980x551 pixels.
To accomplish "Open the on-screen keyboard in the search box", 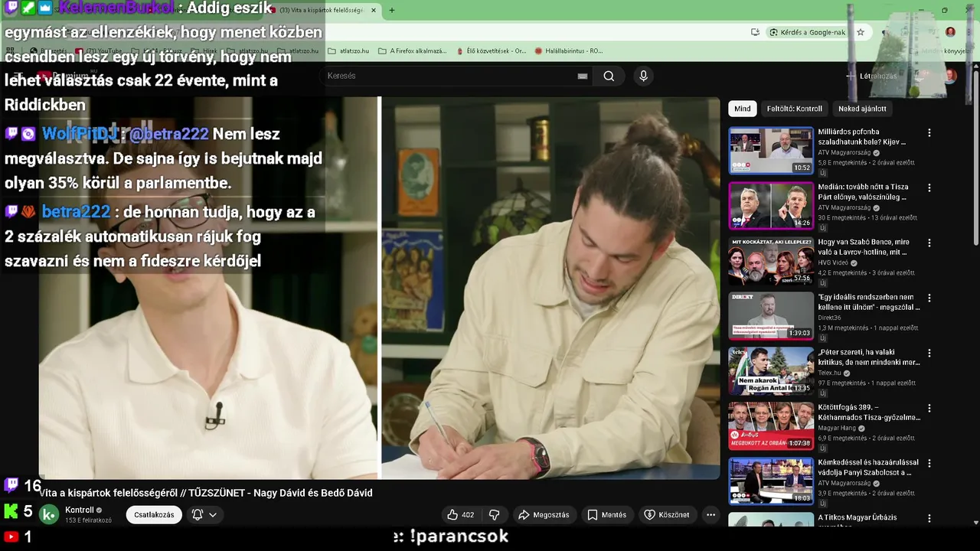I will (583, 76).
